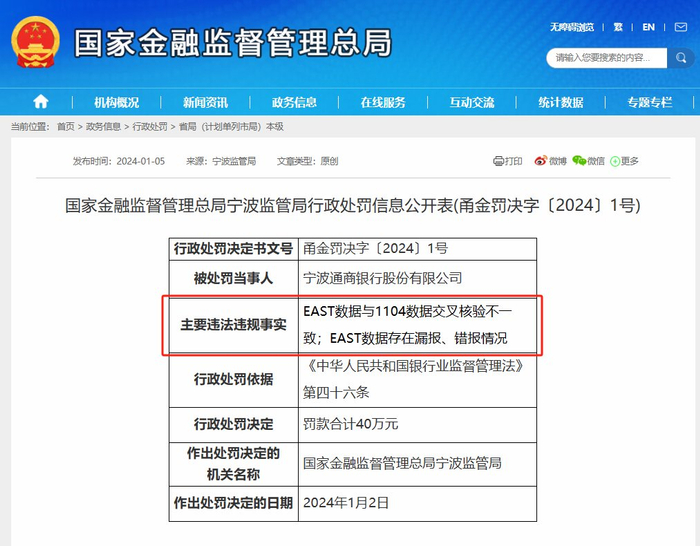The height and width of the screenshot is (546, 700).
Task: Share via the Weibo icon
Action: [541, 161]
